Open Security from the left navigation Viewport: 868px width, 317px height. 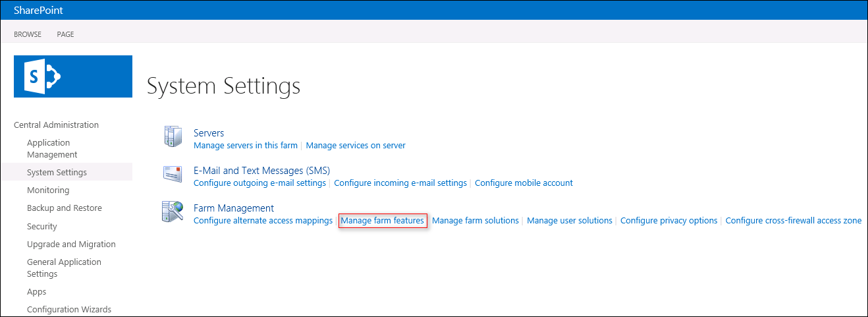pos(42,227)
